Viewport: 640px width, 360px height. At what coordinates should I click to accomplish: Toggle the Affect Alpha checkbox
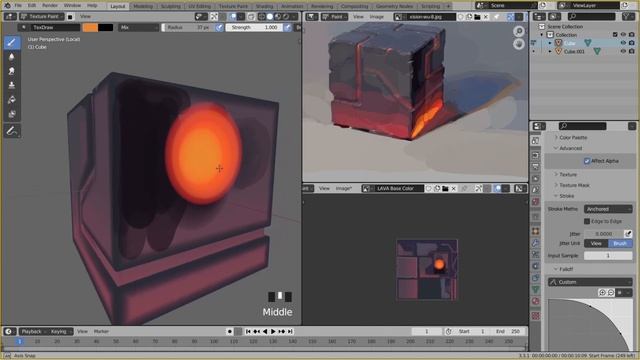[587, 161]
